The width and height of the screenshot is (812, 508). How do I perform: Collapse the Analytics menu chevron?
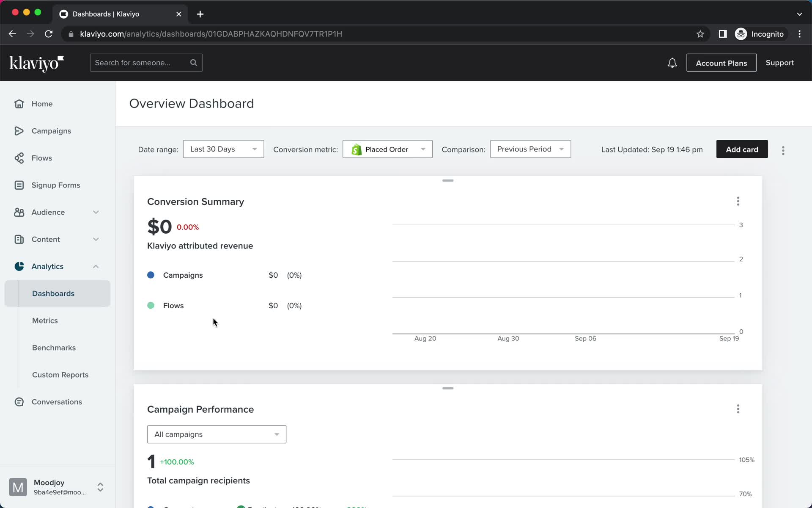[96, 266]
